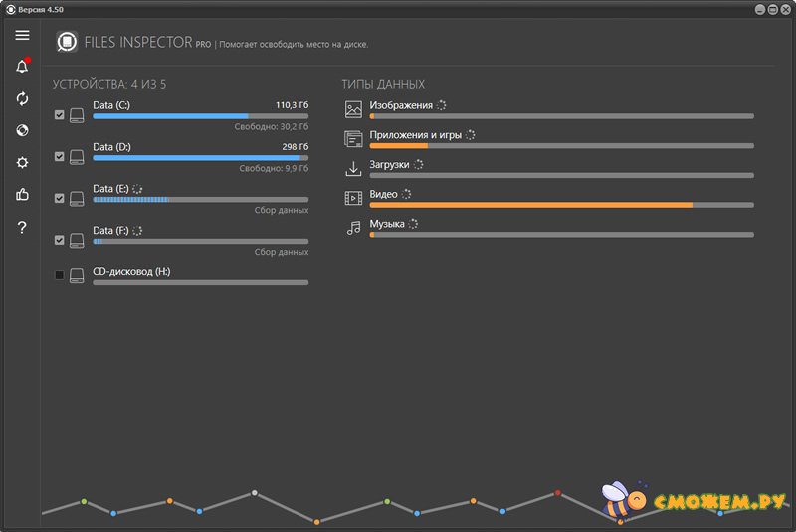
Task: Click the refresh arrows sidebar icon
Action: (x=22, y=99)
